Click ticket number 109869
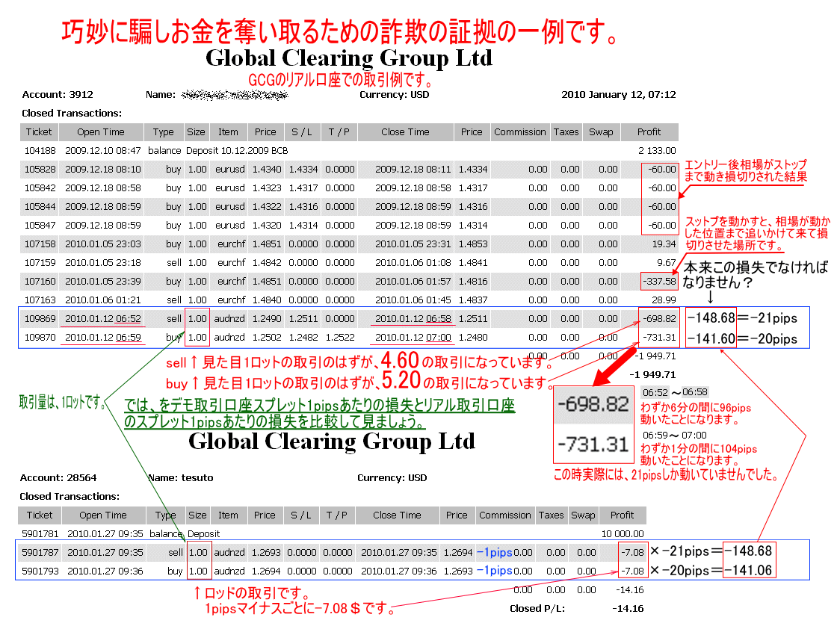This screenshot has height=632, width=840. 40,319
